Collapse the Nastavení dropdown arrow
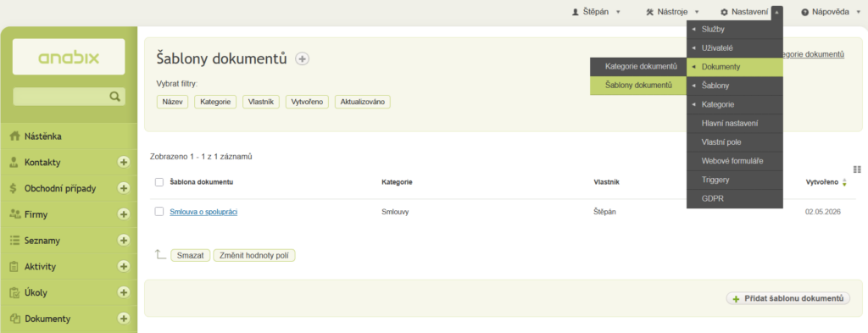This screenshot has height=333, width=868. click(x=777, y=12)
